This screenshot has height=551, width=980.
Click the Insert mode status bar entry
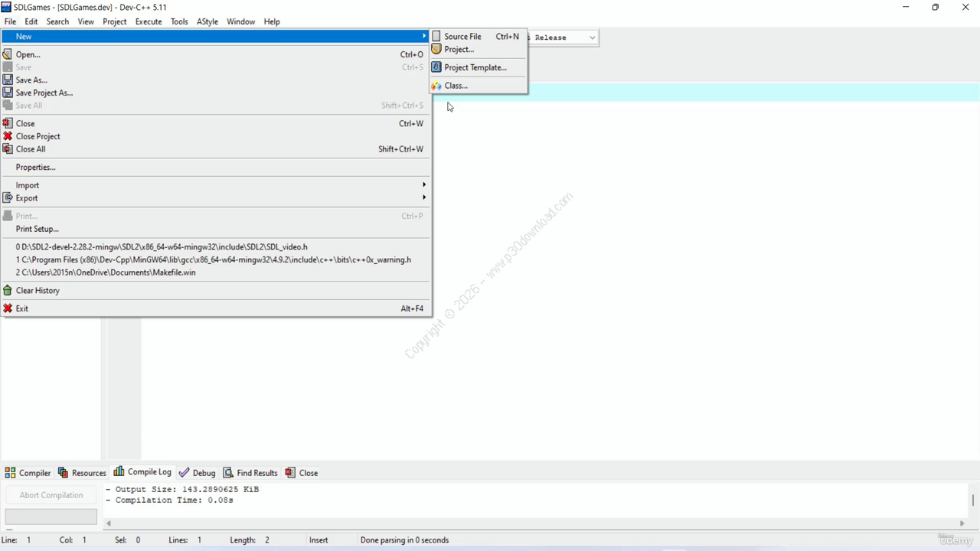coord(318,540)
